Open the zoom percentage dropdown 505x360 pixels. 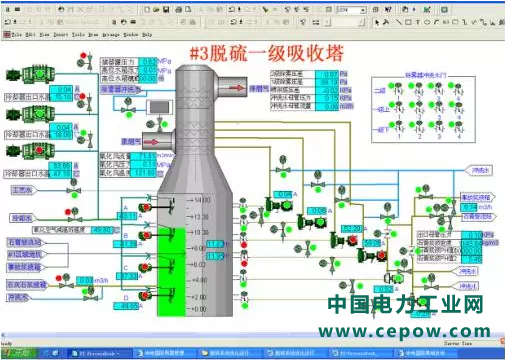tap(363, 10)
